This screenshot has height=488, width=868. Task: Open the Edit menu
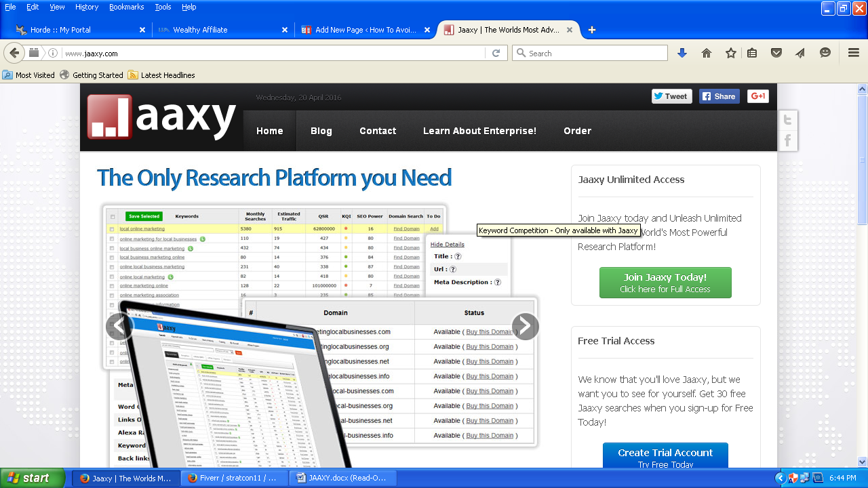coord(33,7)
